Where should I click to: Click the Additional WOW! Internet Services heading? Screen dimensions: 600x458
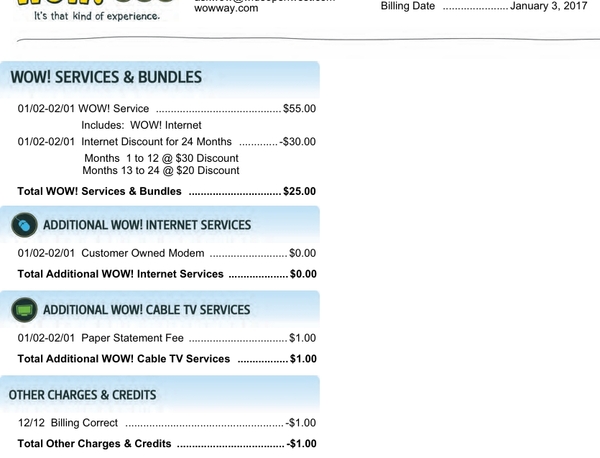[x=147, y=225]
